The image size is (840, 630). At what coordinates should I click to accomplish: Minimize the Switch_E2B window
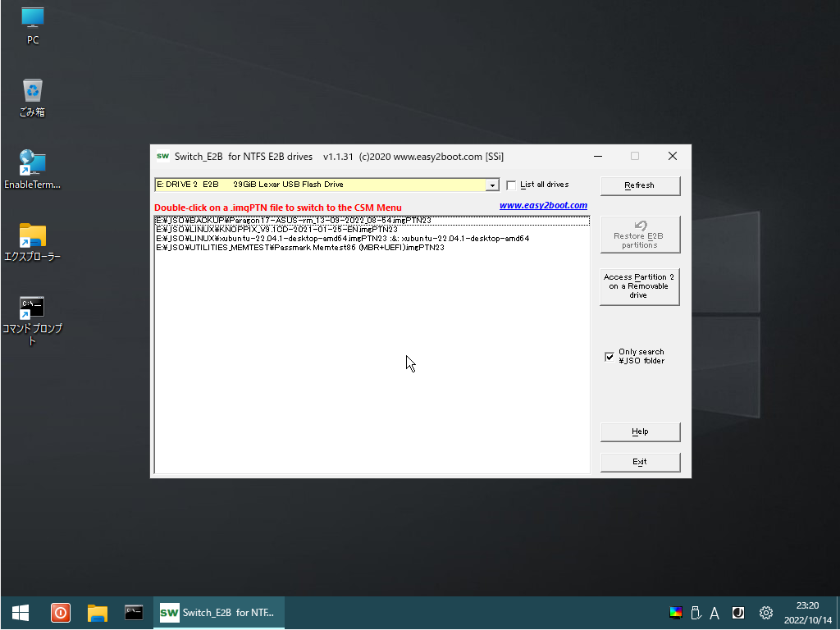pyautogui.click(x=598, y=157)
